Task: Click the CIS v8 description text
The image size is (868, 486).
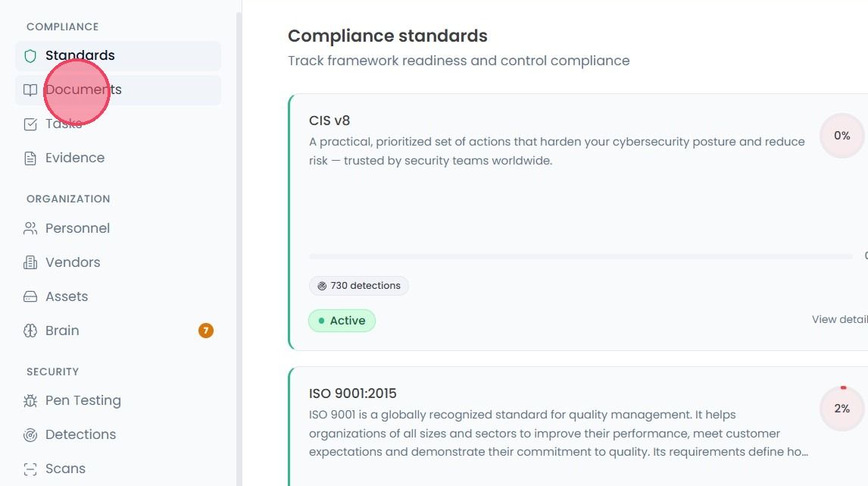Action: click(x=557, y=152)
